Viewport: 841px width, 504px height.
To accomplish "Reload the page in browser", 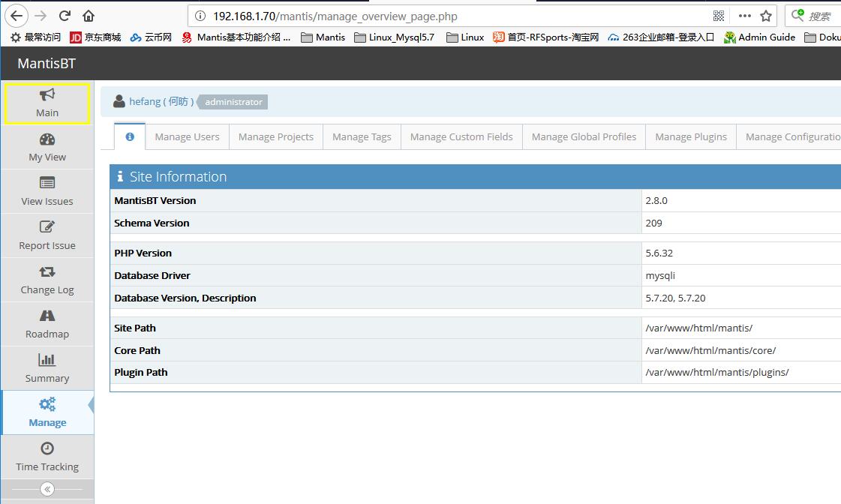I will [x=65, y=16].
